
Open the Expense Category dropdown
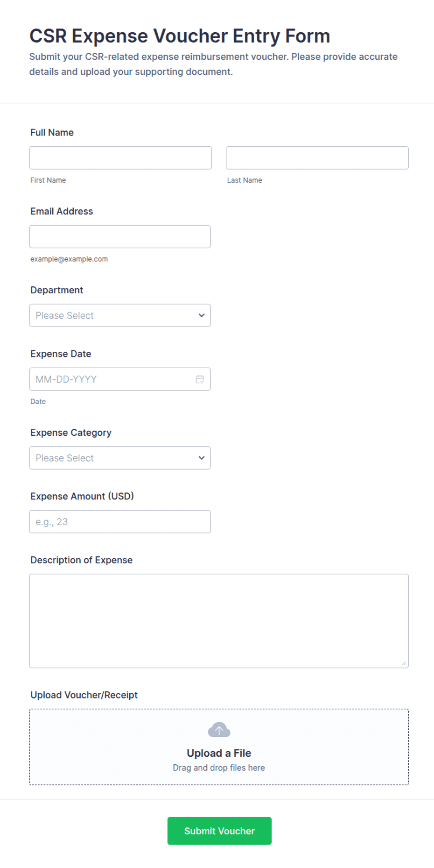click(120, 458)
